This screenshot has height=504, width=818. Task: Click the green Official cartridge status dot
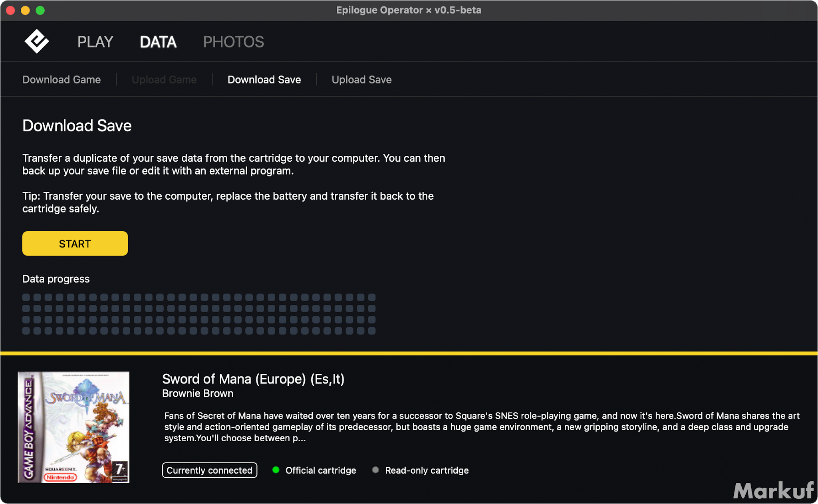click(x=276, y=470)
